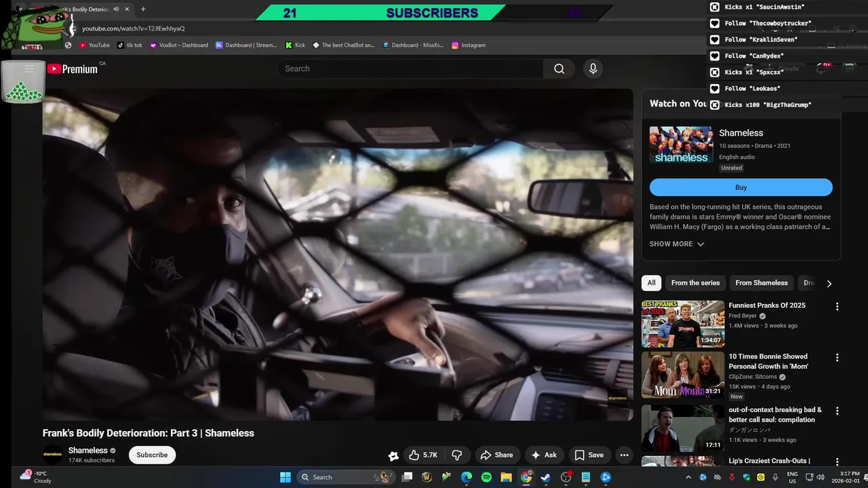Viewport: 868px width, 488px height.
Task: Open the Fred Beyer channel name
Action: tap(744, 316)
